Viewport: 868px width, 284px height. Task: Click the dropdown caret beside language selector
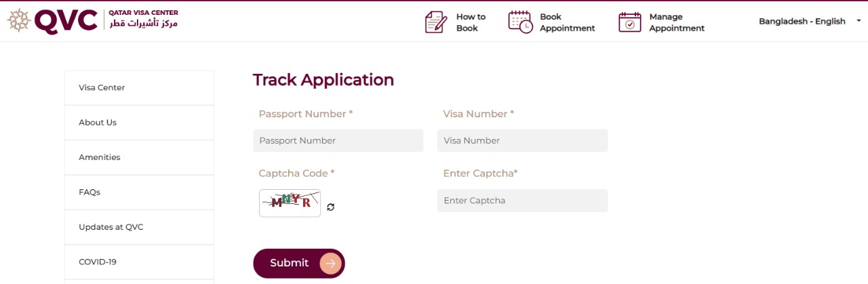pyautogui.click(x=859, y=21)
